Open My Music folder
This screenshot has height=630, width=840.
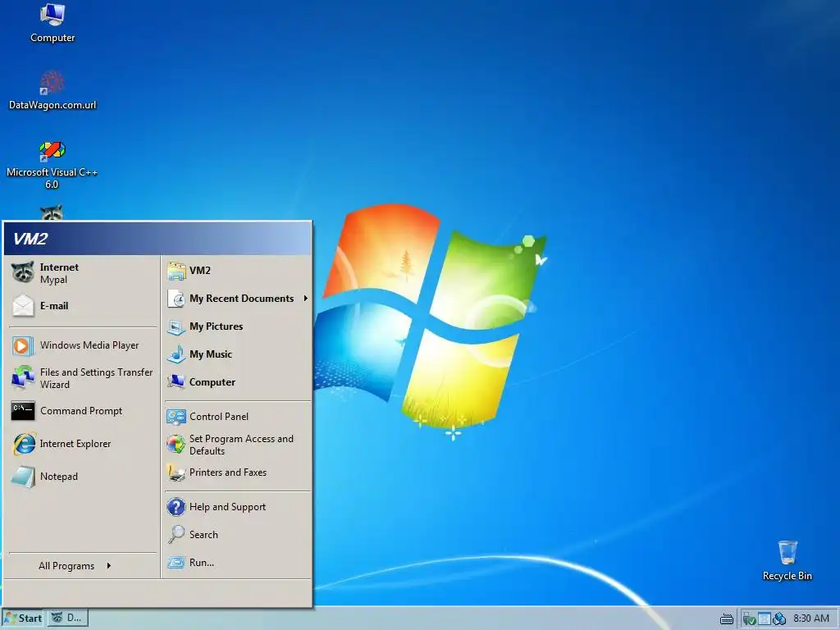[x=237, y=354]
